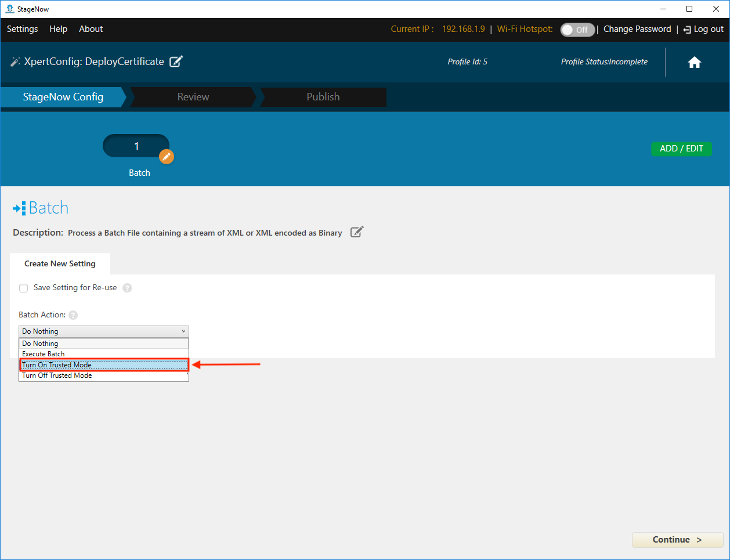730x560 pixels.
Task: Click edit icon beside profile name DeployCertificate
Action: [x=176, y=62]
